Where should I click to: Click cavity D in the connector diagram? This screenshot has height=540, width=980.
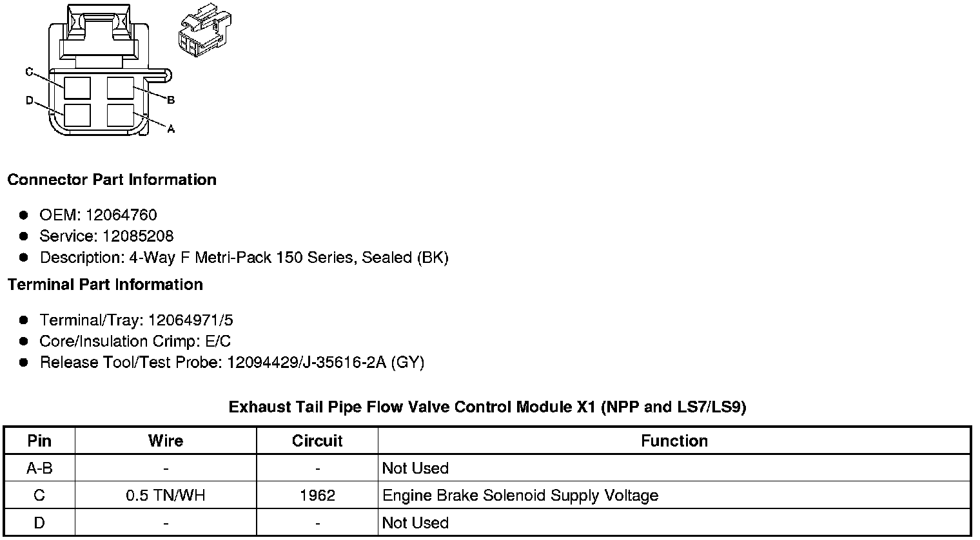[77, 115]
